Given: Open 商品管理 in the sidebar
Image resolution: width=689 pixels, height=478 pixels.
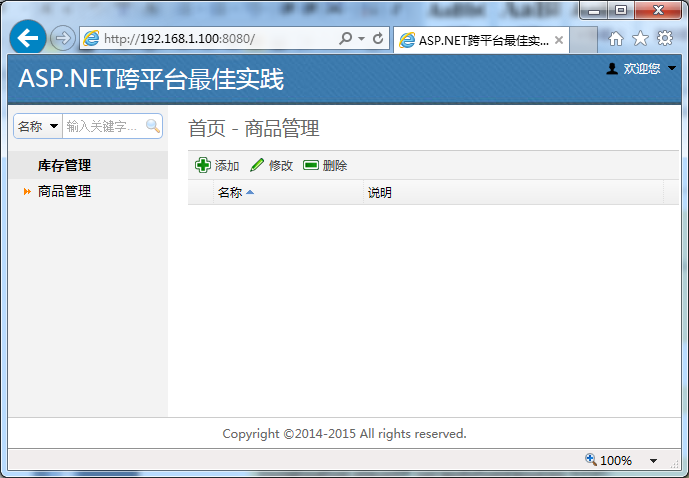Looking at the screenshot, I should [x=64, y=191].
